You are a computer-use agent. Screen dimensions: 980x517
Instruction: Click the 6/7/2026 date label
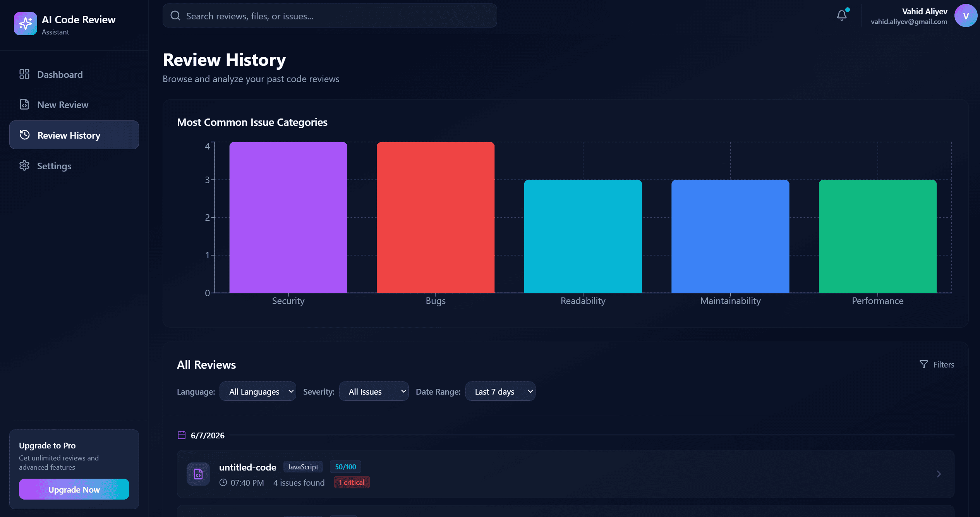point(208,435)
